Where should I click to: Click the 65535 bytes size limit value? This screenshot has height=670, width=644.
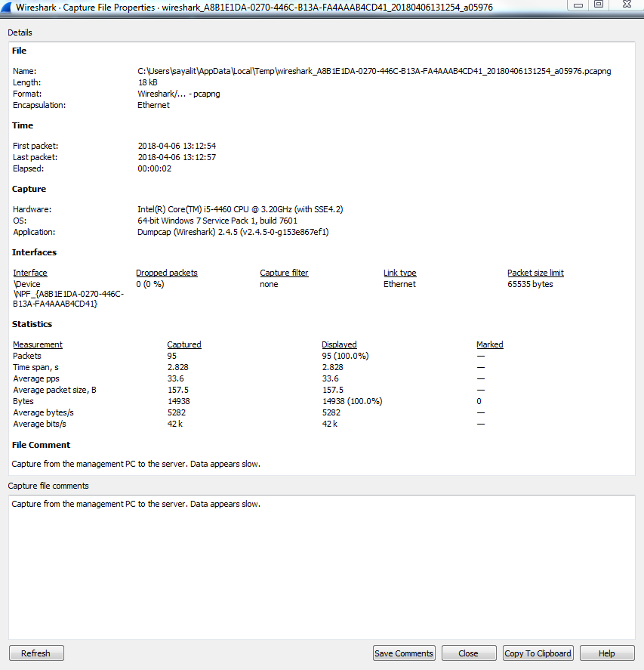pos(530,284)
